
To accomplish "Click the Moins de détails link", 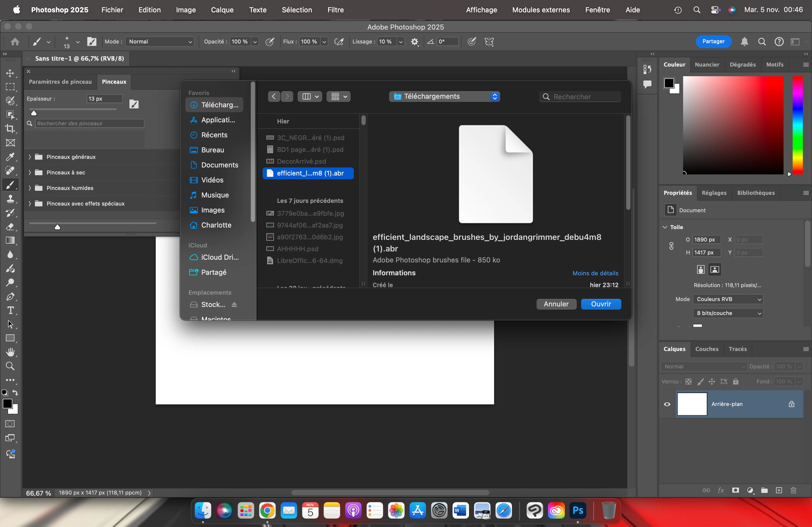I will [x=595, y=273].
